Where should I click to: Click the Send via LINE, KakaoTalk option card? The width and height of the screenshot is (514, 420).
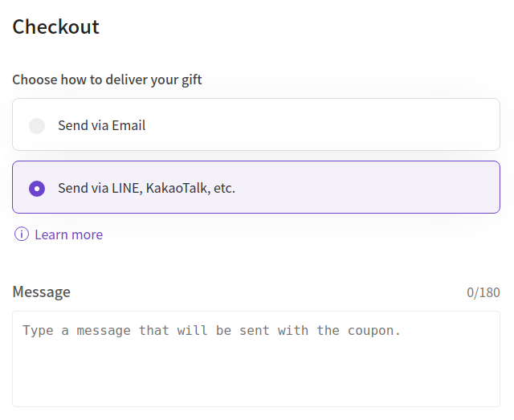point(256,187)
